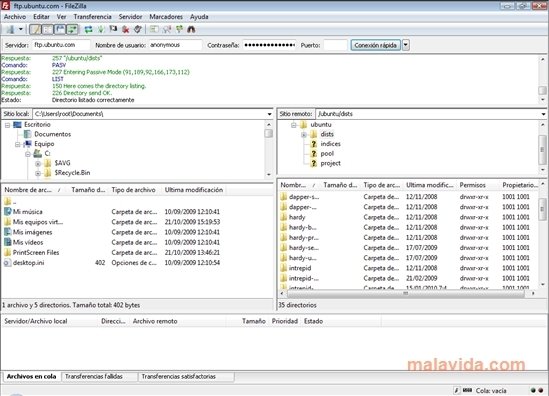Screen dimensions: 549x396
Task: Disconnect from the server via red X icon
Action: [126, 29]
